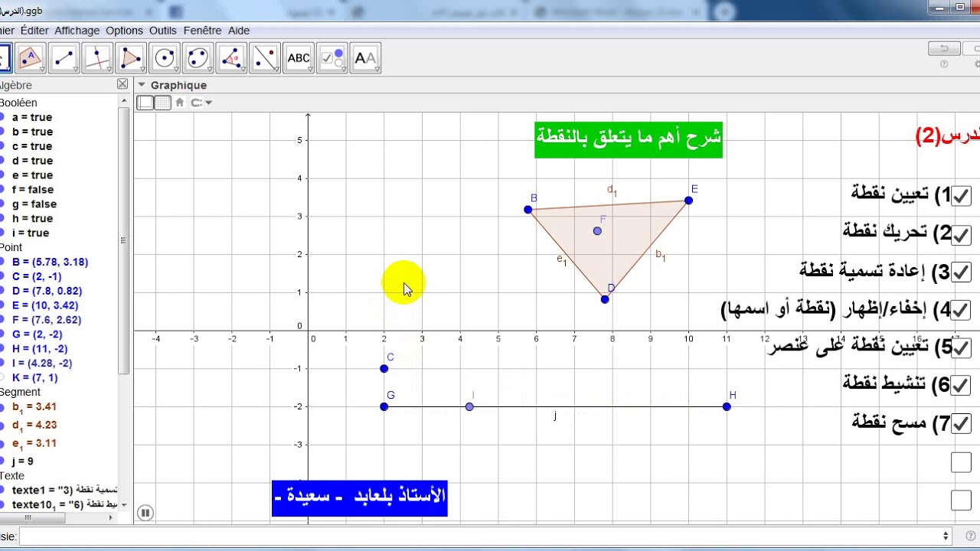Toggle grid display in Graphique style bar

[162, 103]
